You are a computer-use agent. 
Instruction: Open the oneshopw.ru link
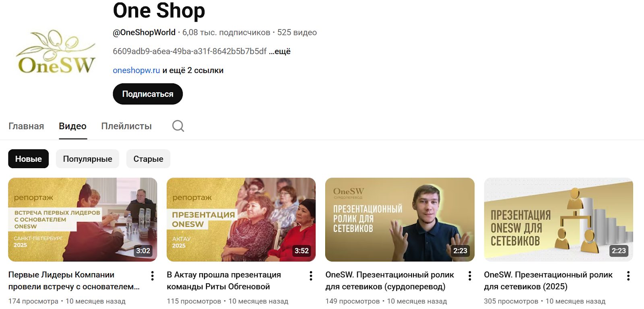pyautogui.click(x=136, y=70)
